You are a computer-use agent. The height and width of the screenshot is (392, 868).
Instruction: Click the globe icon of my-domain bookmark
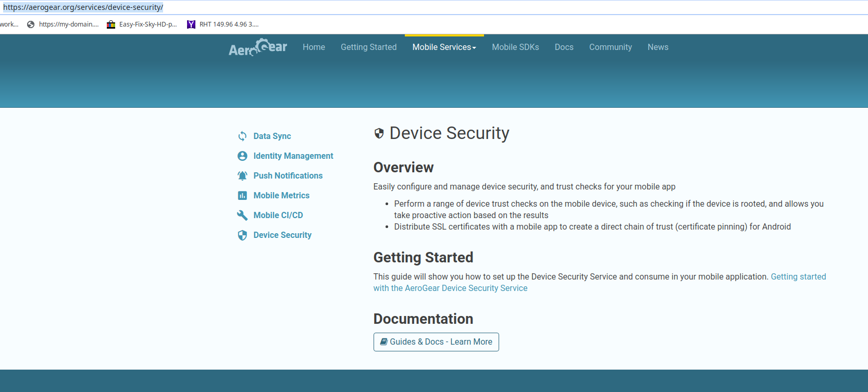point(31,24)
